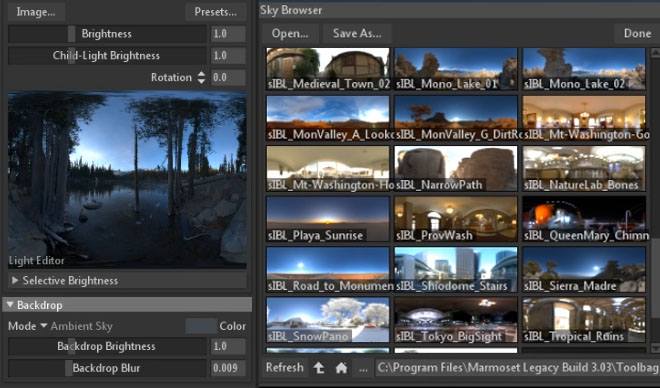This screenshot has width=660, height=388.
Task: Open the browse path ellipsis button
Action: pyautogui.click(x=363, y=368)
